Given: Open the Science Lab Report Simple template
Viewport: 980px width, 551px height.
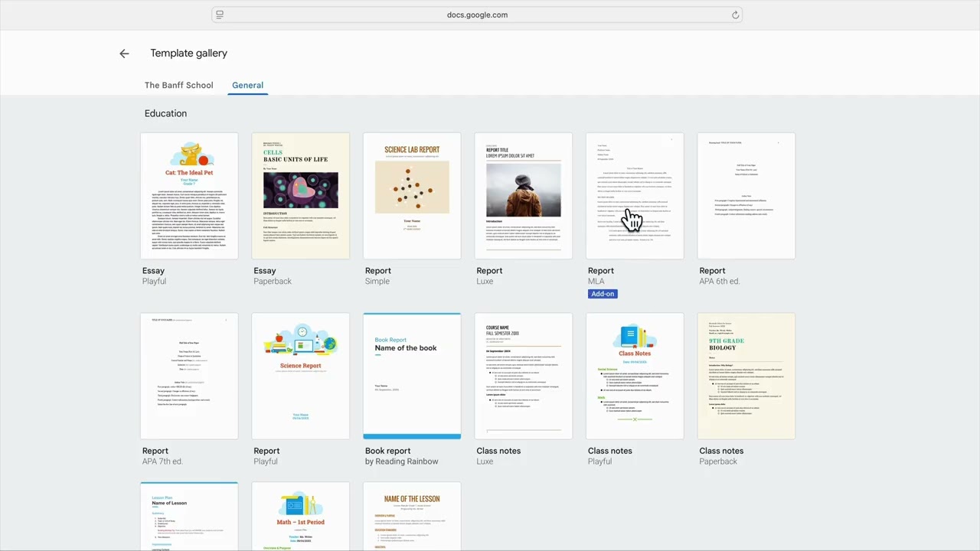Looking at the screenshot, I should (412, 196).
